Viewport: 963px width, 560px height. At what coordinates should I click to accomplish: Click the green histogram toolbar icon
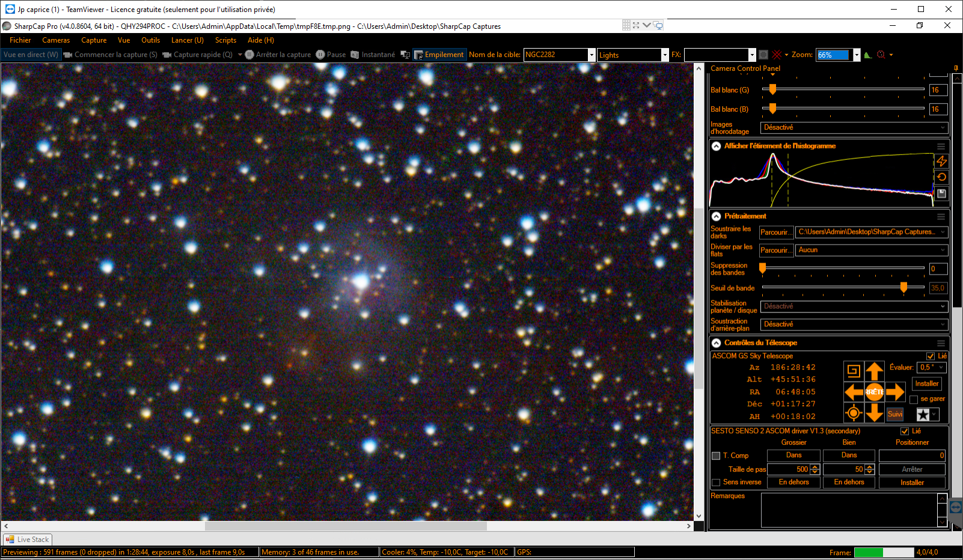tap(867, 55)
